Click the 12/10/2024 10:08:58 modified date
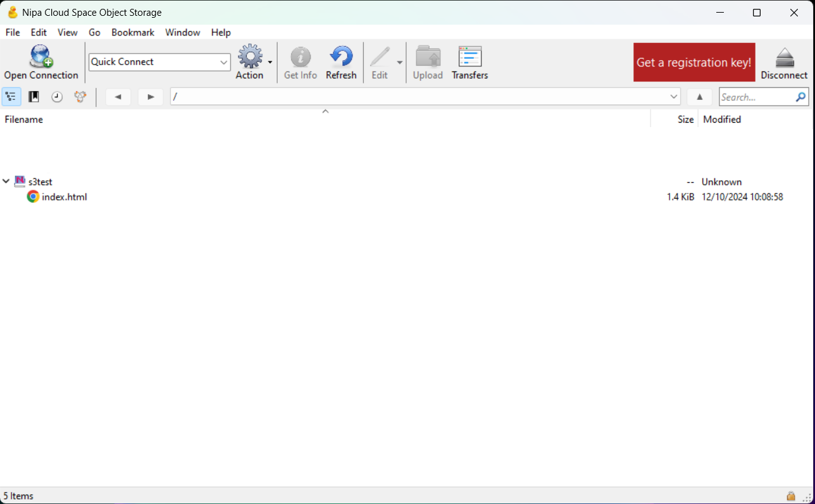Viewport: 815px width, 504px height. [742, 197]
